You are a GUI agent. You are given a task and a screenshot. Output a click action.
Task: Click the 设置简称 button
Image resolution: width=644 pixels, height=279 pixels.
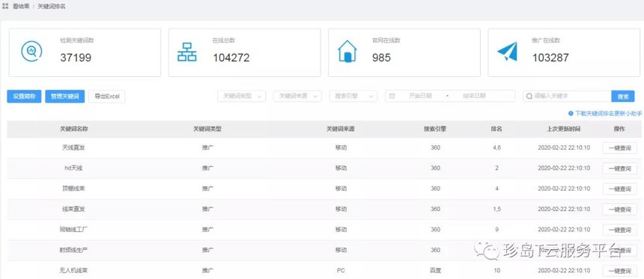(24, 96)
